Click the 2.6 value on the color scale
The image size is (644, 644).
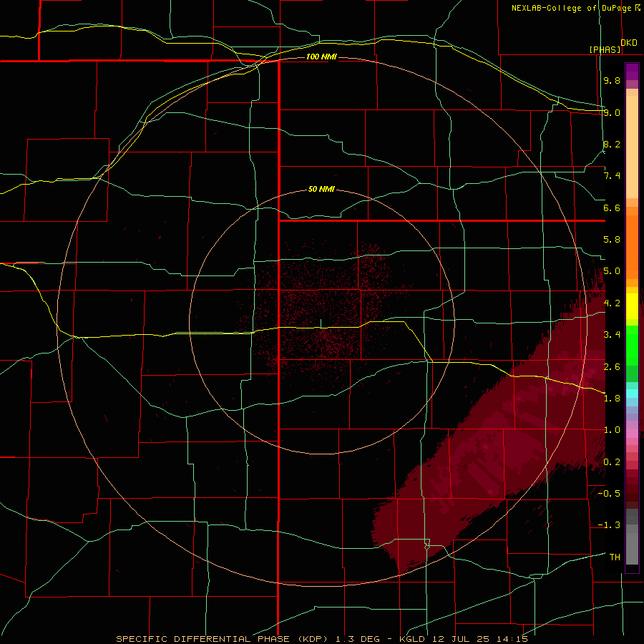coord(612,367)
